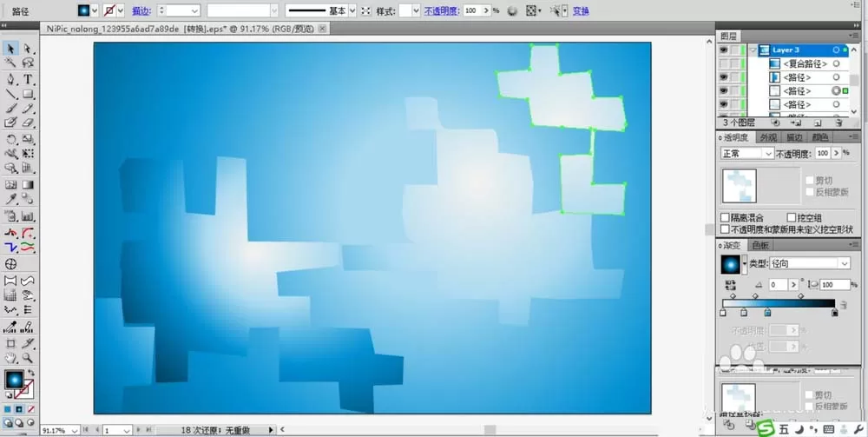868x437 pixels.
Task: Enable the 挖空组 checkbox
Action: point(792,218)
